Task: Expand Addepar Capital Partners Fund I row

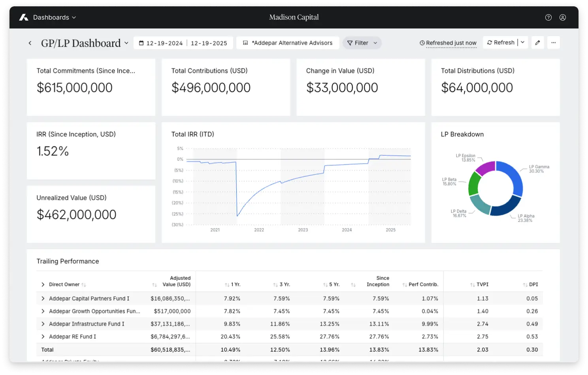Action: tap(43, 299)
